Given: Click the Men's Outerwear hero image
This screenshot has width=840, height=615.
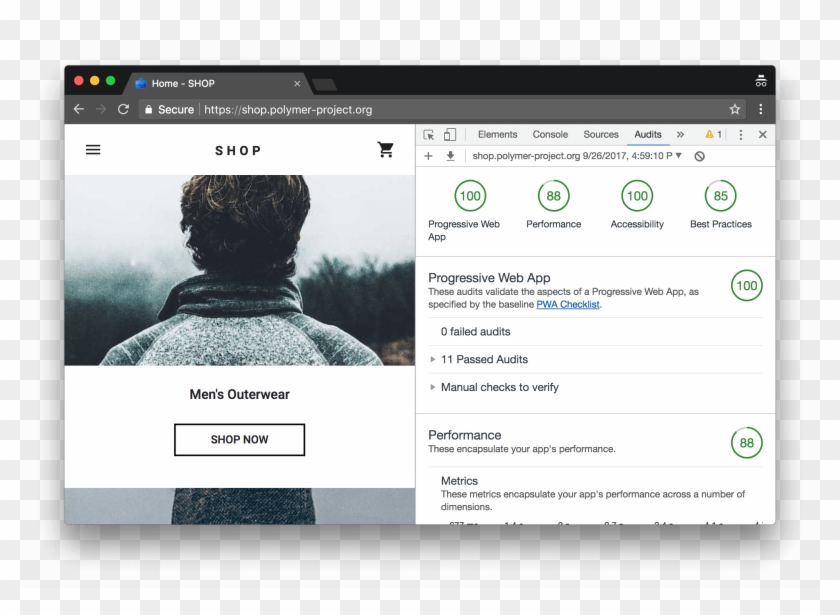Looking at the screenshot, I should pos(239,271).
